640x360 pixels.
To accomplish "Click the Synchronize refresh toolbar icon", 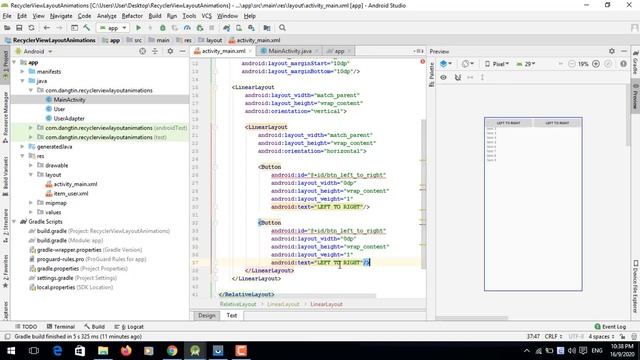I will coord(31,28).
